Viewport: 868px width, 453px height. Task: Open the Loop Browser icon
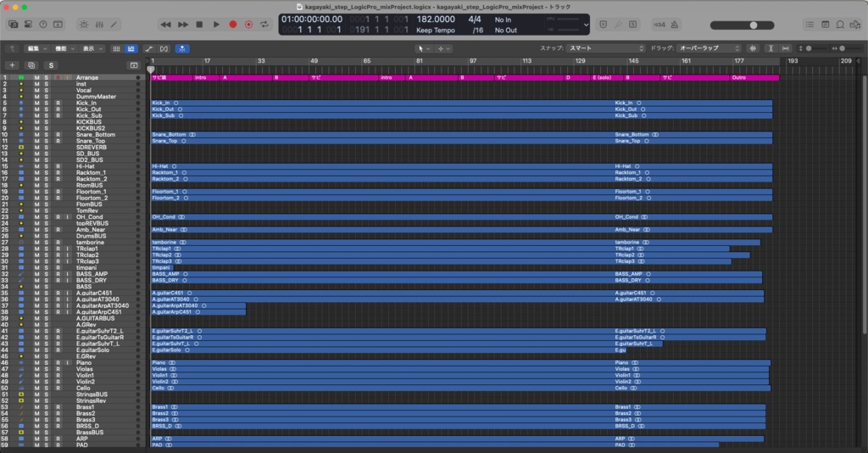tap(840, 25)
